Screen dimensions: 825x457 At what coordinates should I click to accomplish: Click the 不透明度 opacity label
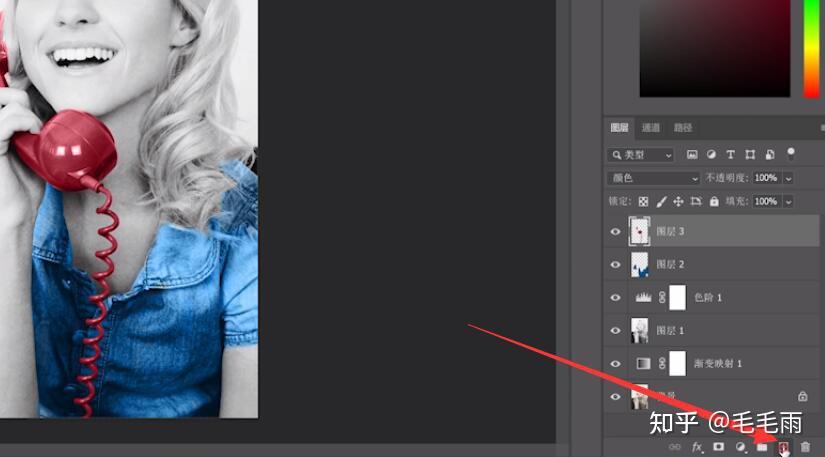coord(727,178)
